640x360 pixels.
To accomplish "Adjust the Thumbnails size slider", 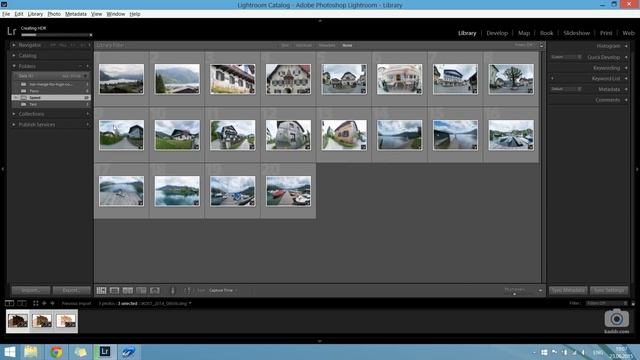I will 514,293.
